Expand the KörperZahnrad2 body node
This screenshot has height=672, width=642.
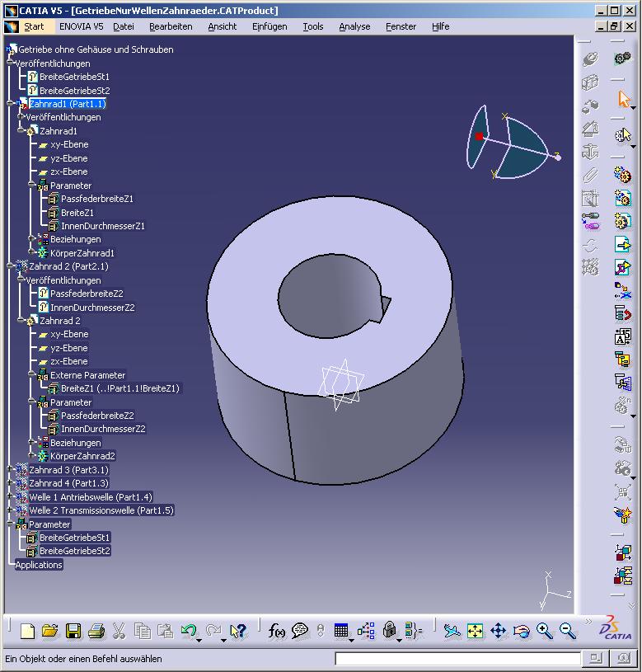click(x=31, y=455)
